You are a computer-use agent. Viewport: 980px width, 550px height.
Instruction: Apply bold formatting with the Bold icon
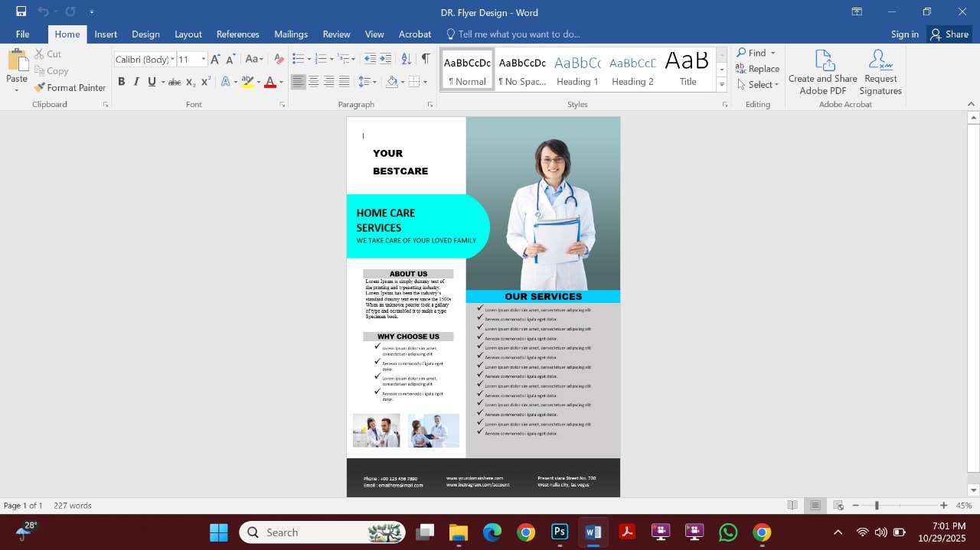(122, 81)
